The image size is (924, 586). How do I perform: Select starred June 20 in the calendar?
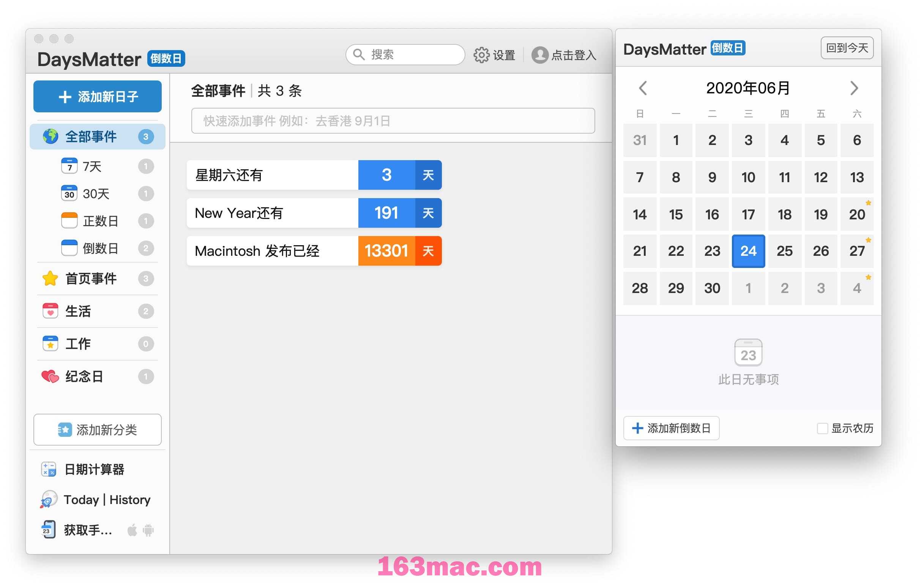coord(857,214)
